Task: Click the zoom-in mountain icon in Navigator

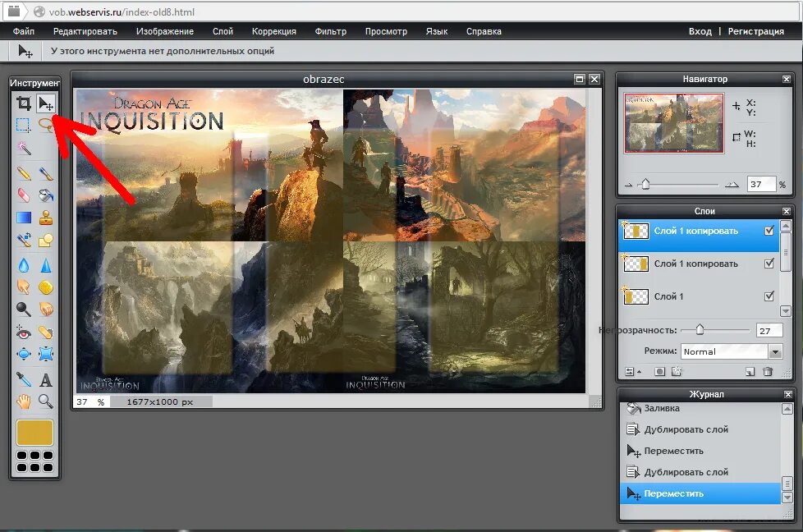Action: tap(732, 185)
